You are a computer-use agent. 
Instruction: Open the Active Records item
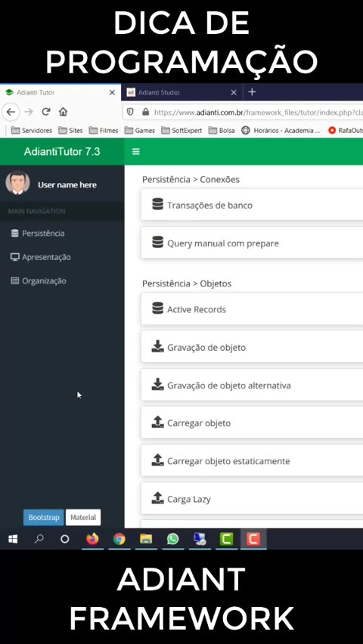pos(252,309)
